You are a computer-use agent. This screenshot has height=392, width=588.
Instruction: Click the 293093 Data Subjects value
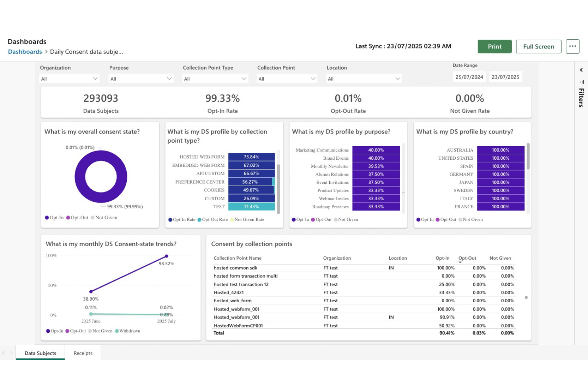point(101,98)
